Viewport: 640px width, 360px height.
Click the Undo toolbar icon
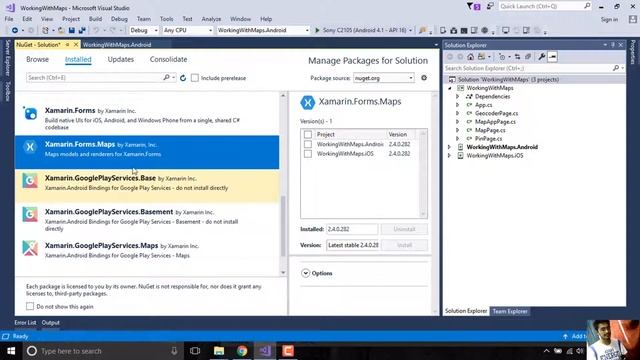pos(96,31)
